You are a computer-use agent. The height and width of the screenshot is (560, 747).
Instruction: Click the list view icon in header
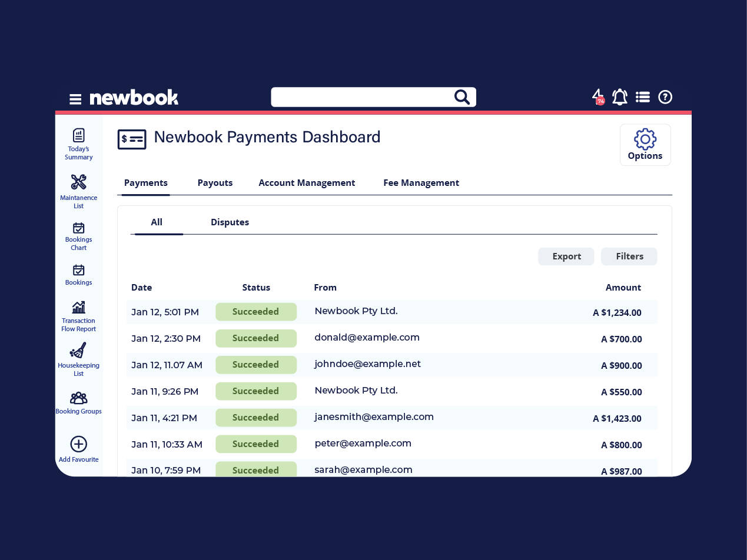tap(642, 97)
